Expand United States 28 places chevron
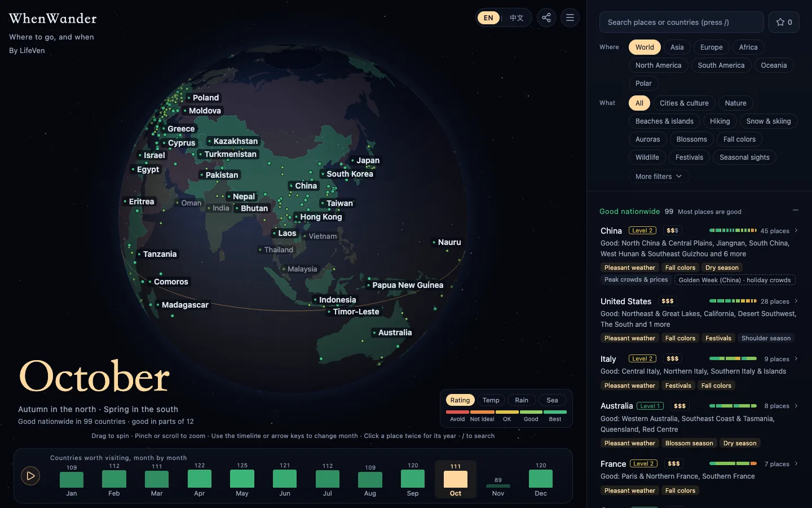 (x=796, y=301)
